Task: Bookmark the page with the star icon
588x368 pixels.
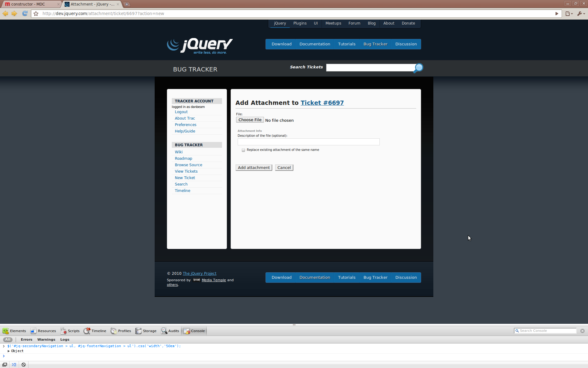Action: coord(36,13)
